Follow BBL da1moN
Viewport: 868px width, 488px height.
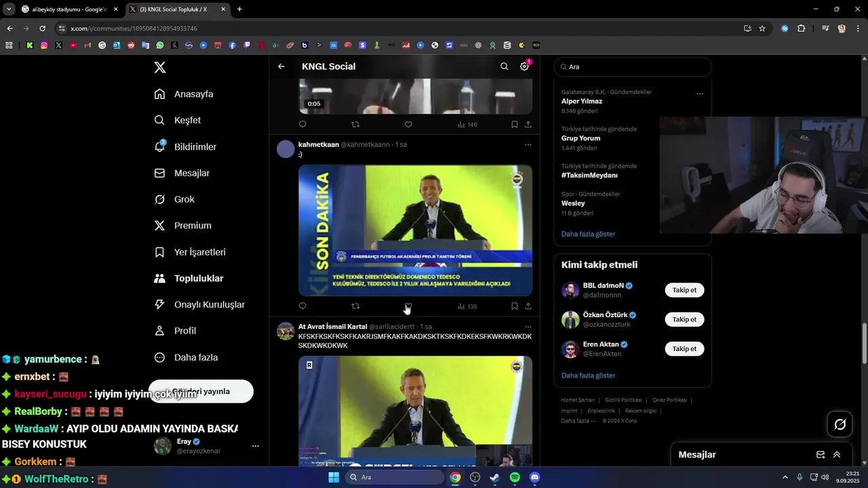tap(684, 290)
